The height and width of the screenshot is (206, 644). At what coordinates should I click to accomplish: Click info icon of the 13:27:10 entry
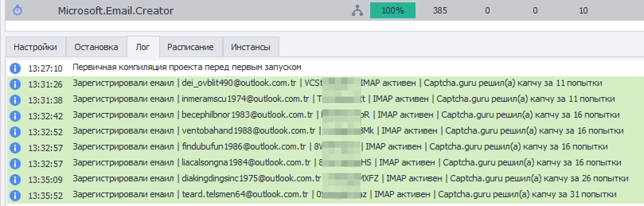click(x=15, y=68)
